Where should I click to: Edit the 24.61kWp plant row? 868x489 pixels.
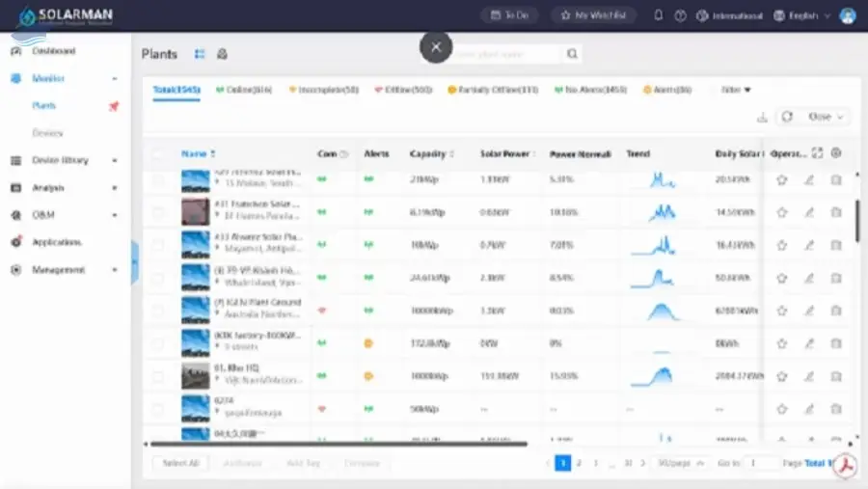(809, 278)
